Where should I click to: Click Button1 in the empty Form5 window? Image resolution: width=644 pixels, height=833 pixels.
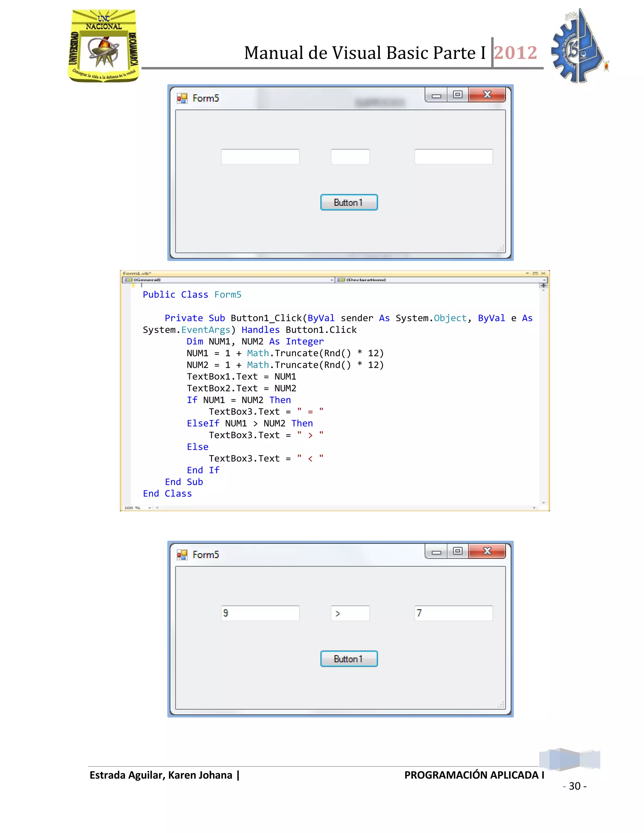point(349,202)
